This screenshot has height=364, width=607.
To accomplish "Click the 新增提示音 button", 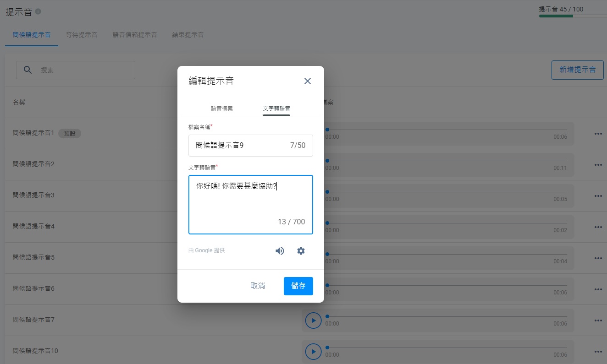I will tap(577, 70).
